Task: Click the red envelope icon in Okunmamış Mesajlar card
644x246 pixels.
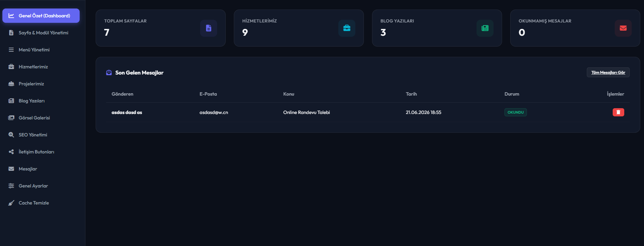Action: click(x=623, y=28)
